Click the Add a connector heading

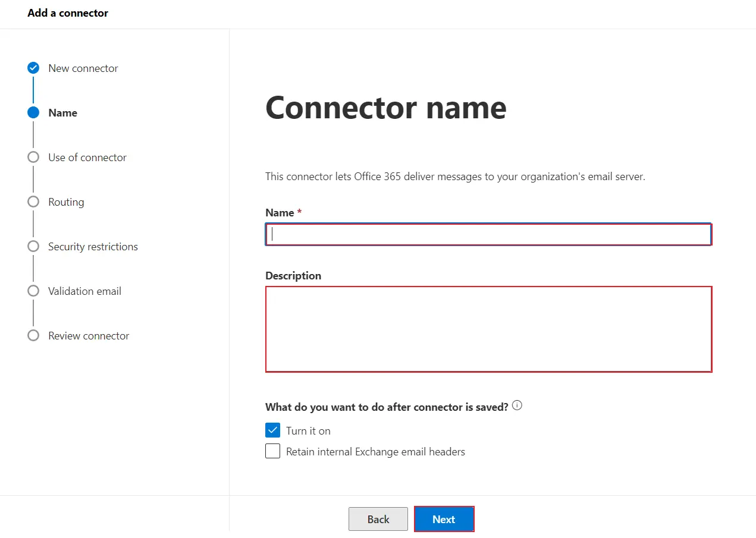(67, 12)
